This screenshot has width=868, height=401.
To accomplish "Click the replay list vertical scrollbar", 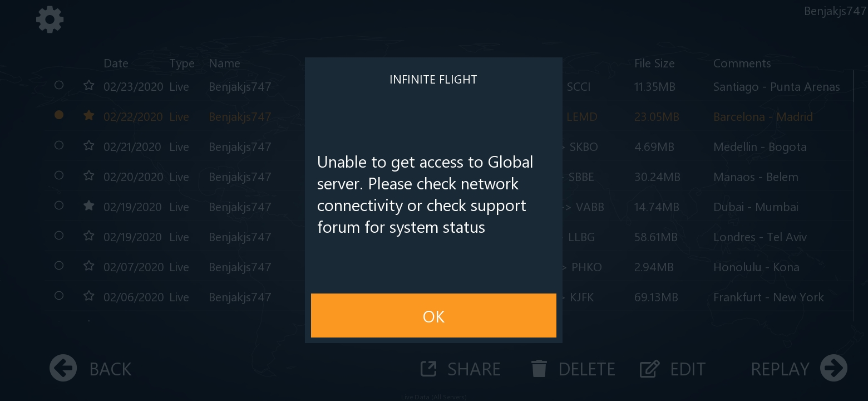I will pyautogui.click(x=854, y=195).
